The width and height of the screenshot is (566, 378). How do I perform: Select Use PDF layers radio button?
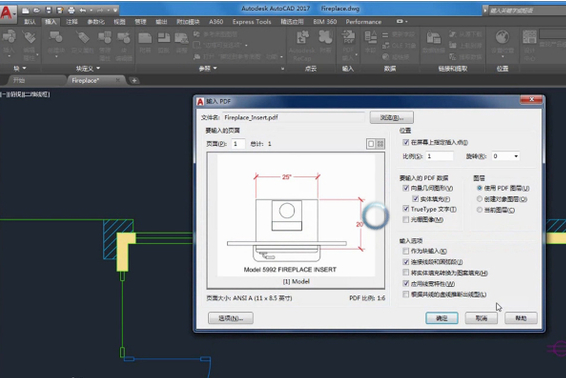pyautogui.click(x=479, y=188)
